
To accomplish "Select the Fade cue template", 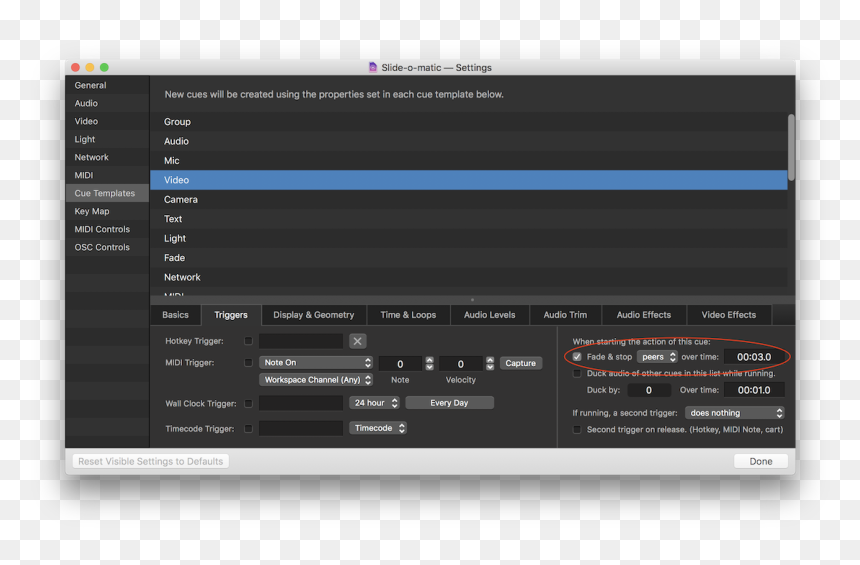I will click(469, 258).
